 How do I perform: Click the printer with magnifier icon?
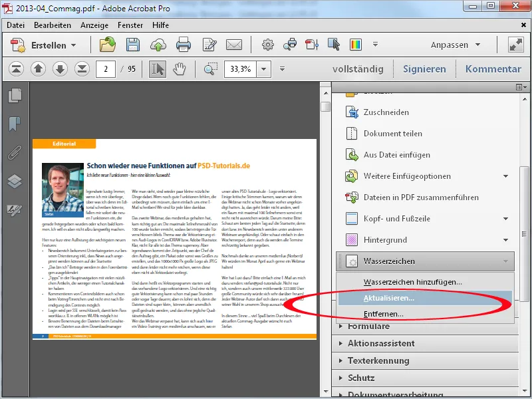pos(290,45)
